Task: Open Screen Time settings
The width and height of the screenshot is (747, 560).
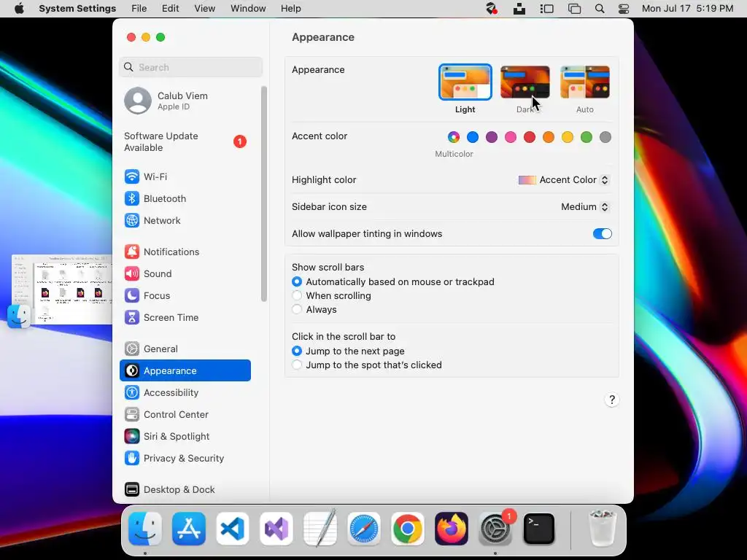Action: click(185, 318)
